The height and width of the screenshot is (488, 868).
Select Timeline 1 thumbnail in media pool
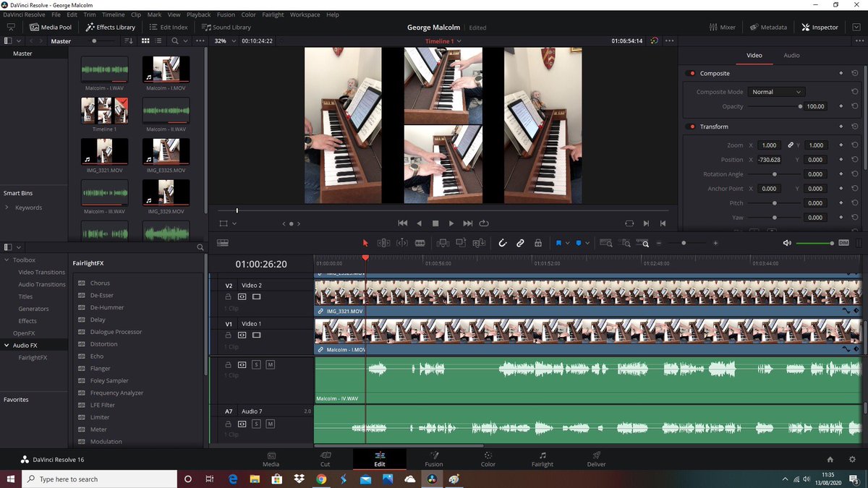(104, 111)
